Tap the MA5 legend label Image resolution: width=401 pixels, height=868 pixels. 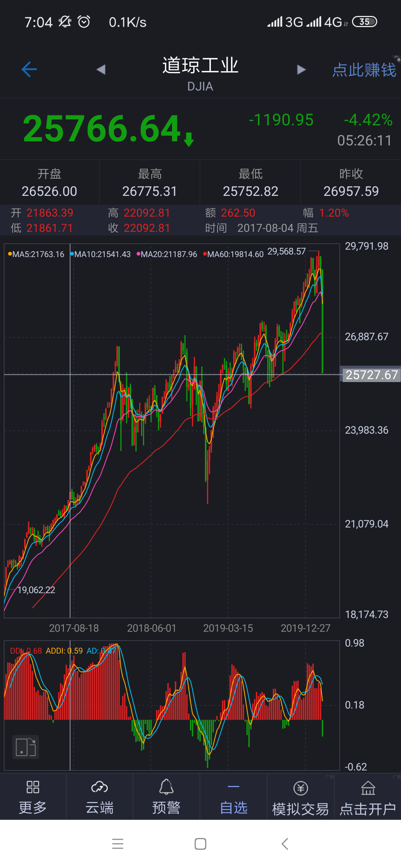pyautogui.click(x=36, y=254)
